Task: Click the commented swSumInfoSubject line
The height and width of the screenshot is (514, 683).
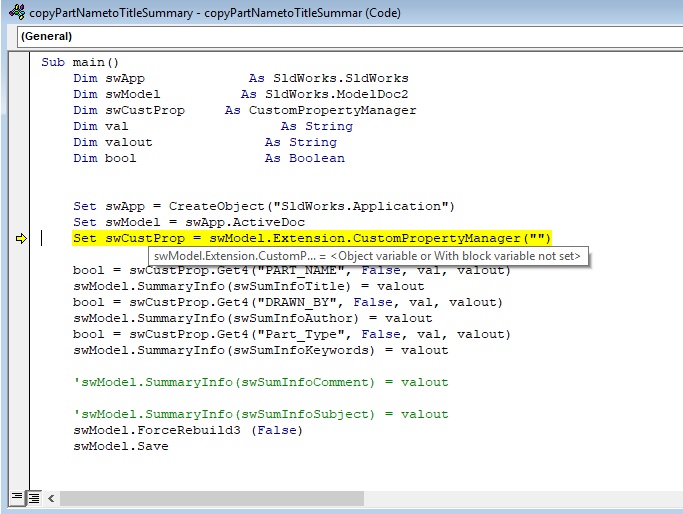Action: pos(260,414)
